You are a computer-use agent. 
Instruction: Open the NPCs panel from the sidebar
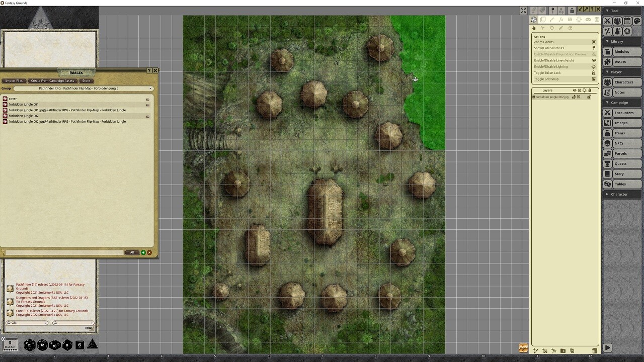click(x=621, y=143)
